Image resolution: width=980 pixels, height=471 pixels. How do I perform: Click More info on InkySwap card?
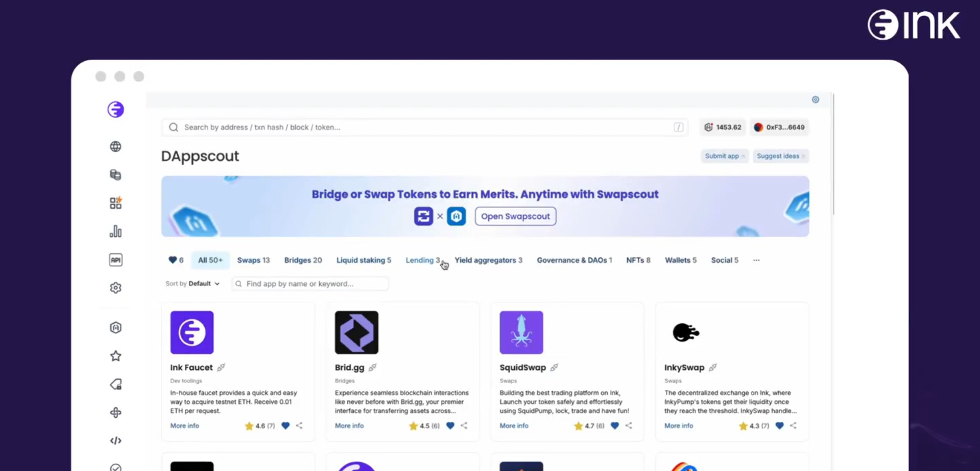tap(679, 426)
